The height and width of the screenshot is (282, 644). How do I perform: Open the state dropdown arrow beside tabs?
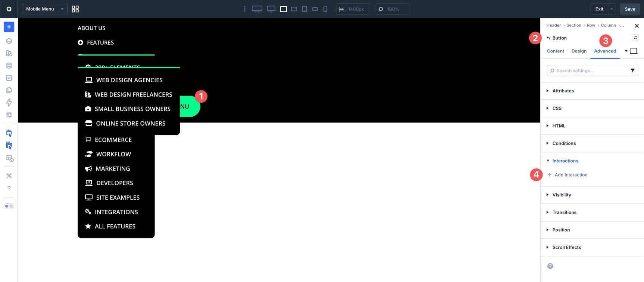pyautogui.click(x=626, y=51)
